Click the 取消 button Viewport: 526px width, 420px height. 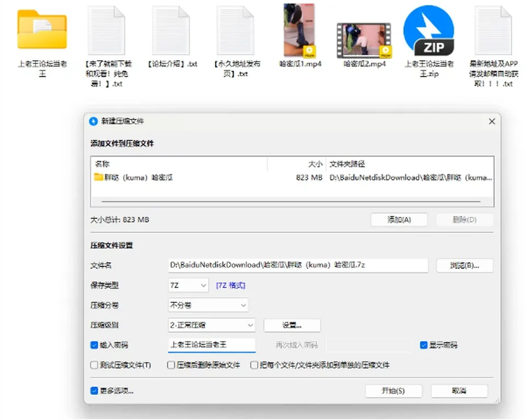[x=459, y=391]
